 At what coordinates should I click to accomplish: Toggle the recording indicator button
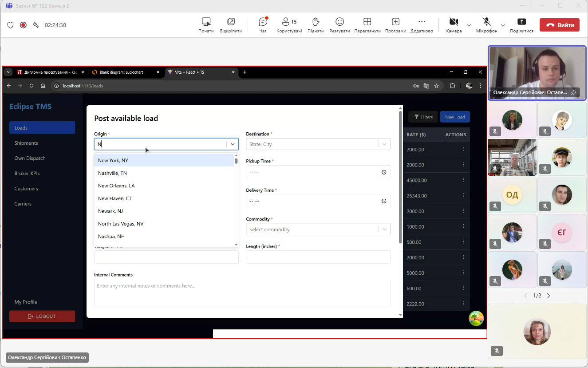click(x=23, y=25)
